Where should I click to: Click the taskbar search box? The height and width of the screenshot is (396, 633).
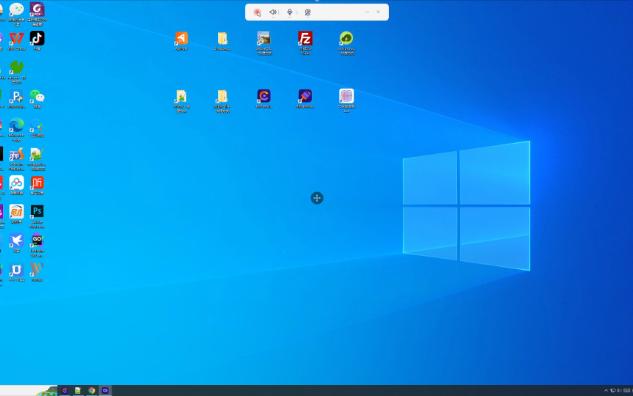[28, 390]
